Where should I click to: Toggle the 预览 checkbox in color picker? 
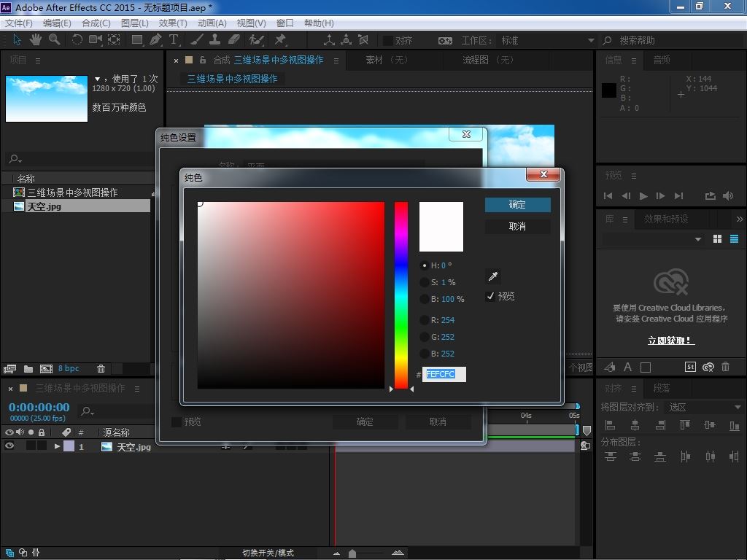tap(490, 296)
